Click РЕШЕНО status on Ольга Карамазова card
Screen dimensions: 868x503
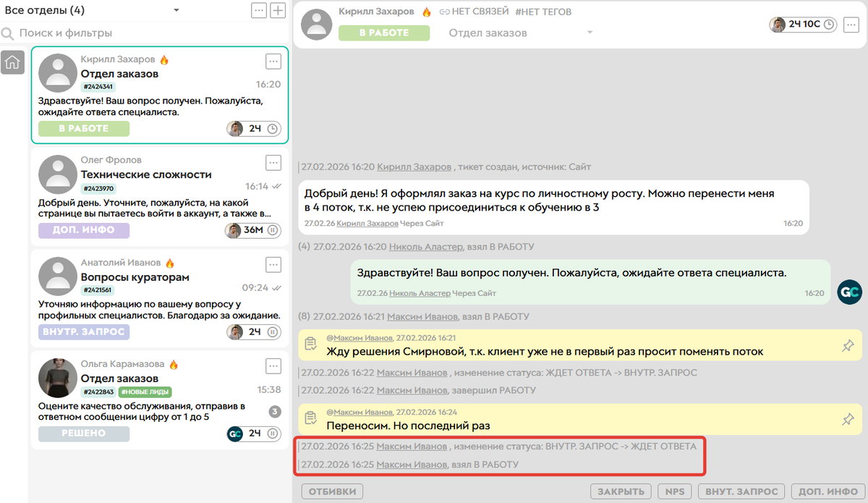[x=84, y=434]
